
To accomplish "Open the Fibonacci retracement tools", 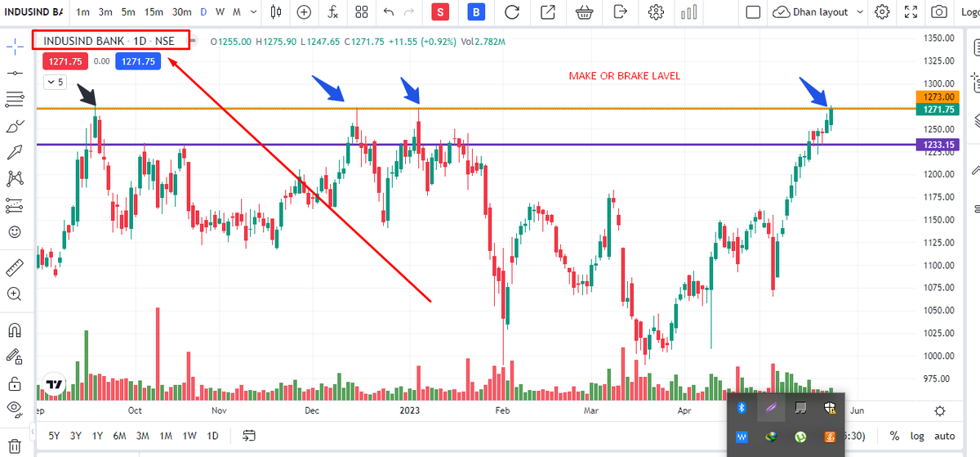I will pyautogui.click(x=14, y=100).
